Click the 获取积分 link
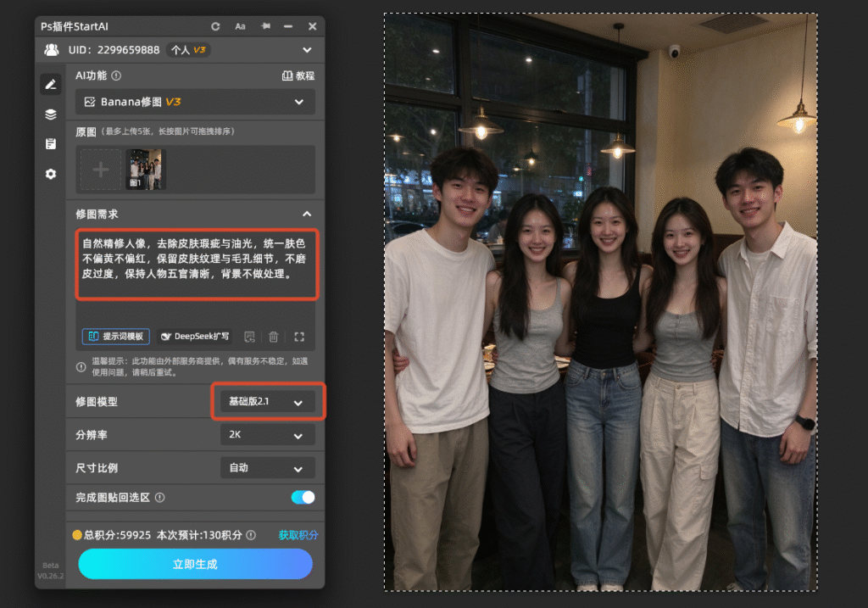This screenshot has width=868, height=608. (298, 535)
